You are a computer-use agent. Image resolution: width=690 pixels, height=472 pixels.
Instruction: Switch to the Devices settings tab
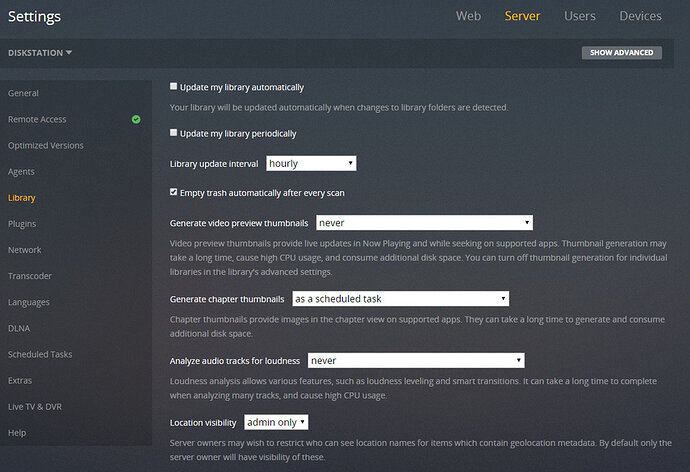[x=640, y=16]
